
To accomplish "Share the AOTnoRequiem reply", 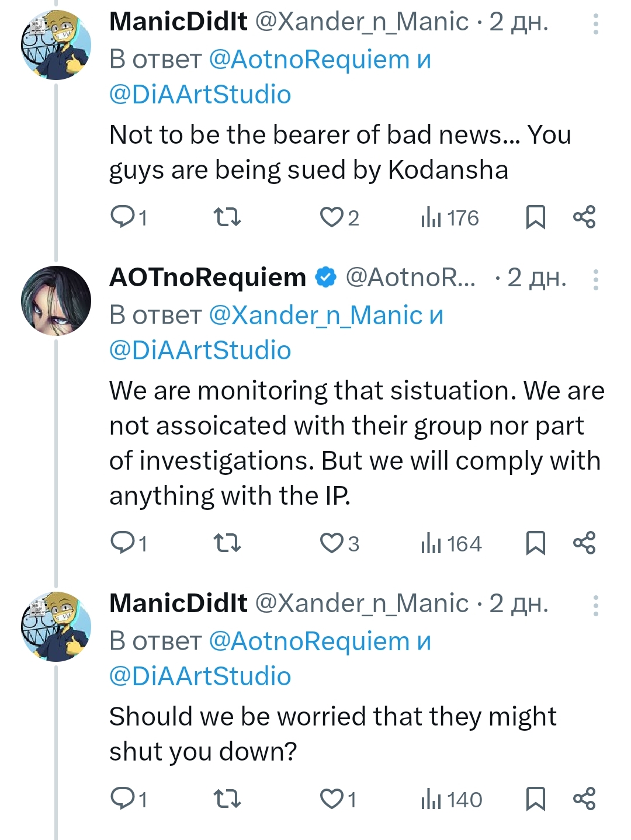I will 584,543.
